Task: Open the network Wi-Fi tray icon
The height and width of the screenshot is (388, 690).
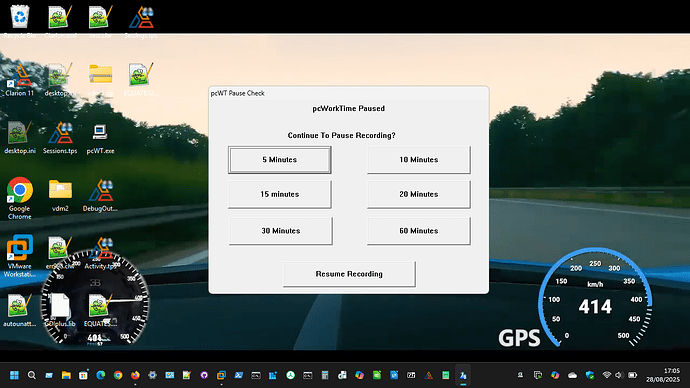Action: [607, 375]
